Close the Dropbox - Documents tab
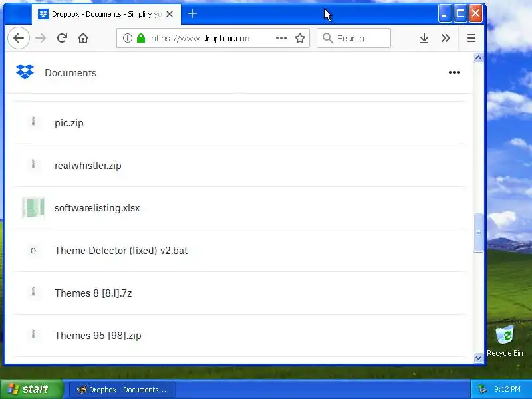This screenshot has width=532, height=399. 170,14
